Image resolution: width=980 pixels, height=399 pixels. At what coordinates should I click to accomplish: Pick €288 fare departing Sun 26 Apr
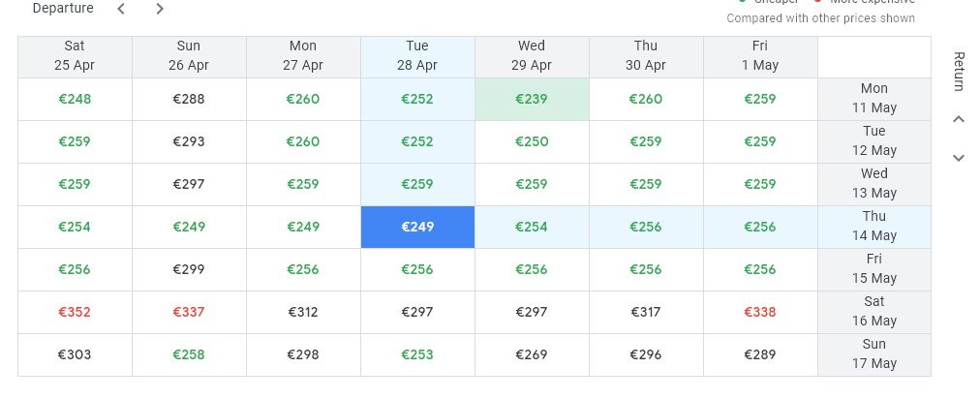point(189,100)
